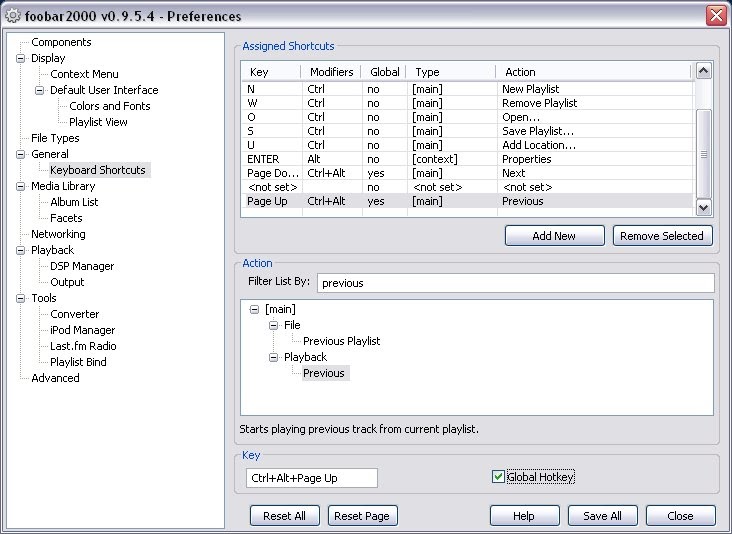Sort shortcuts by Type column header

click(451, 72)
